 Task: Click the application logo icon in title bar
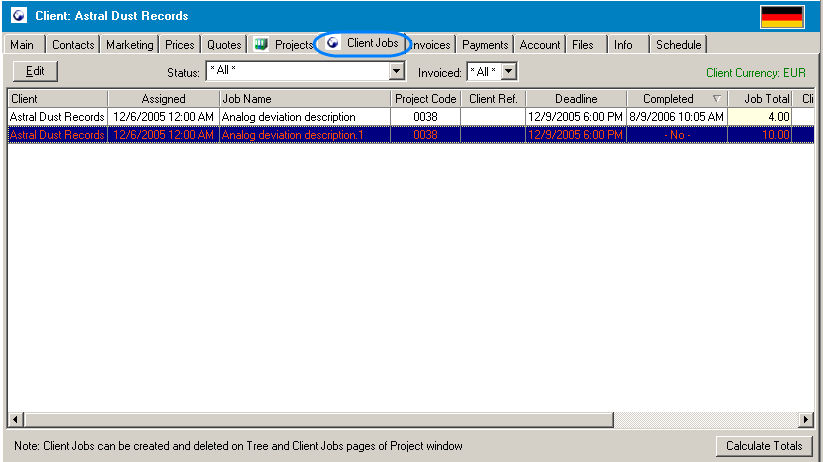tap(18, 16)
